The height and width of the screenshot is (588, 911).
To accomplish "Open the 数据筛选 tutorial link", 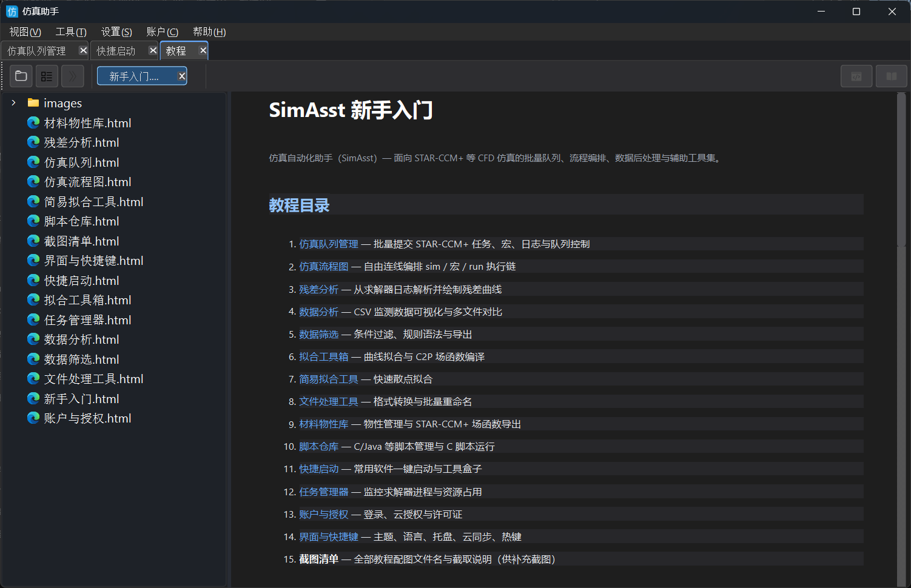I will [x=319, y=335].
